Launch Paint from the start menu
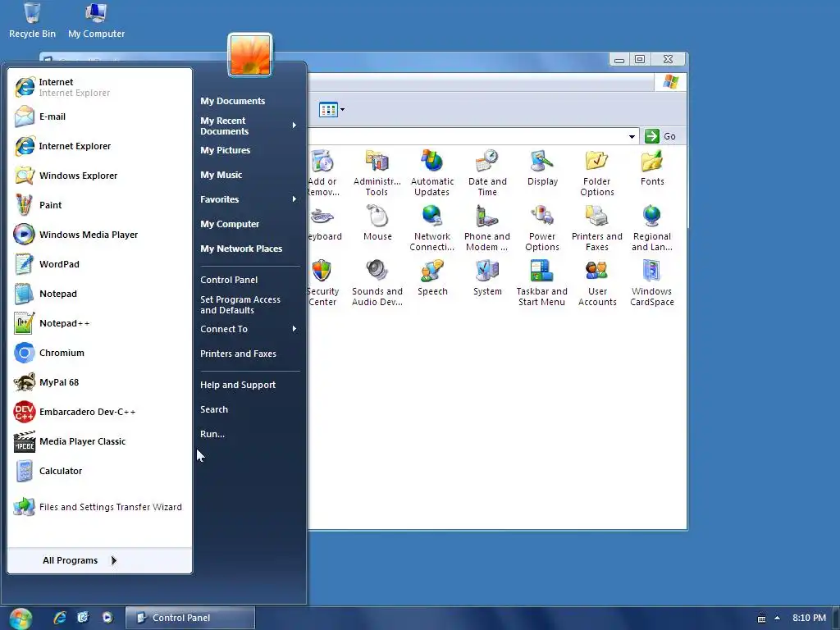The image size is (840, 630). (99, 204)
